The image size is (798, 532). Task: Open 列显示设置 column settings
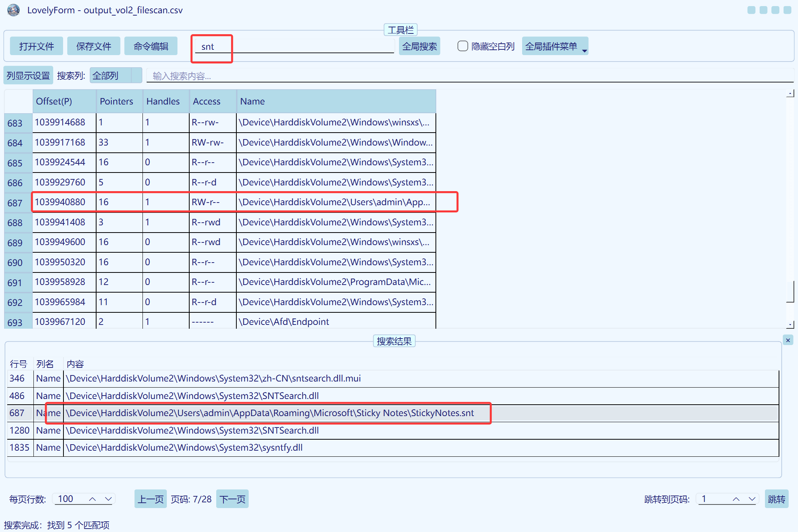click(28, 76)
